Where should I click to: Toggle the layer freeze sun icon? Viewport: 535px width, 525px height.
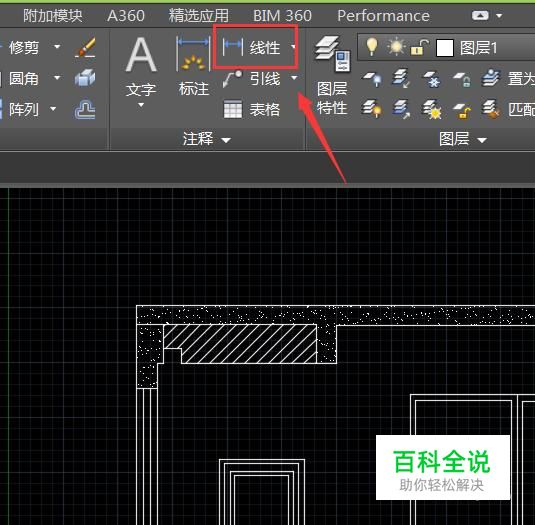396,47
